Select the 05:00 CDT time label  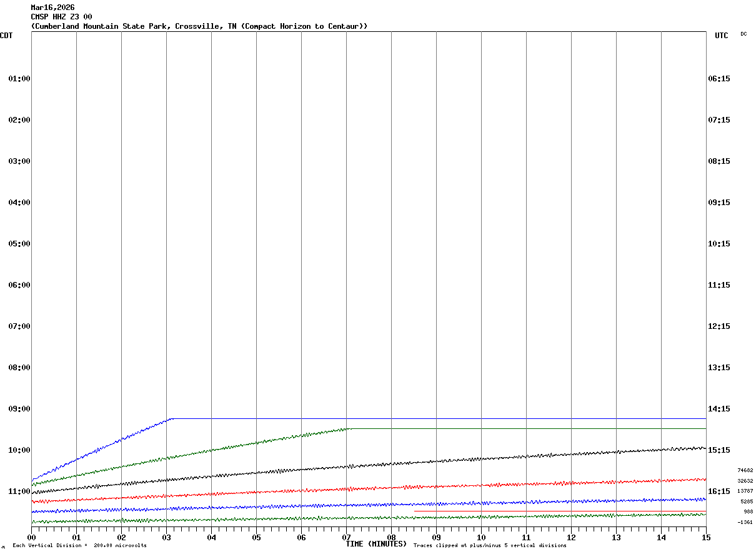(x=19, y=244)
